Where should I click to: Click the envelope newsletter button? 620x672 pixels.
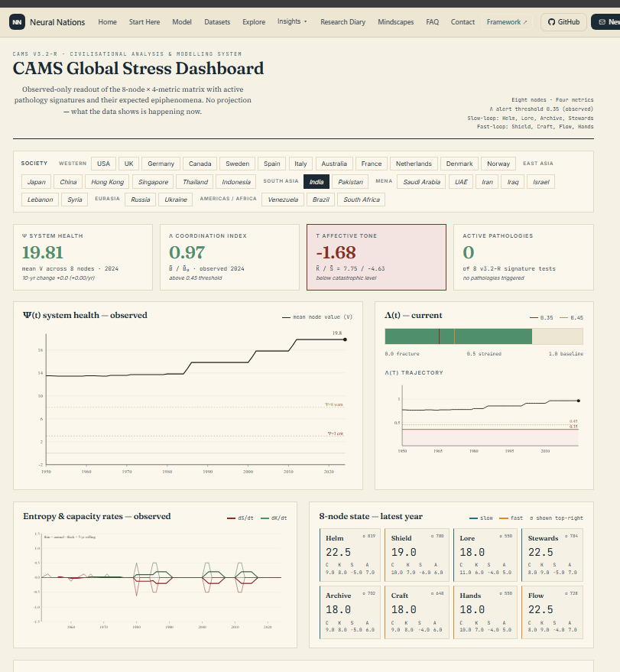(x=605, y=22)
